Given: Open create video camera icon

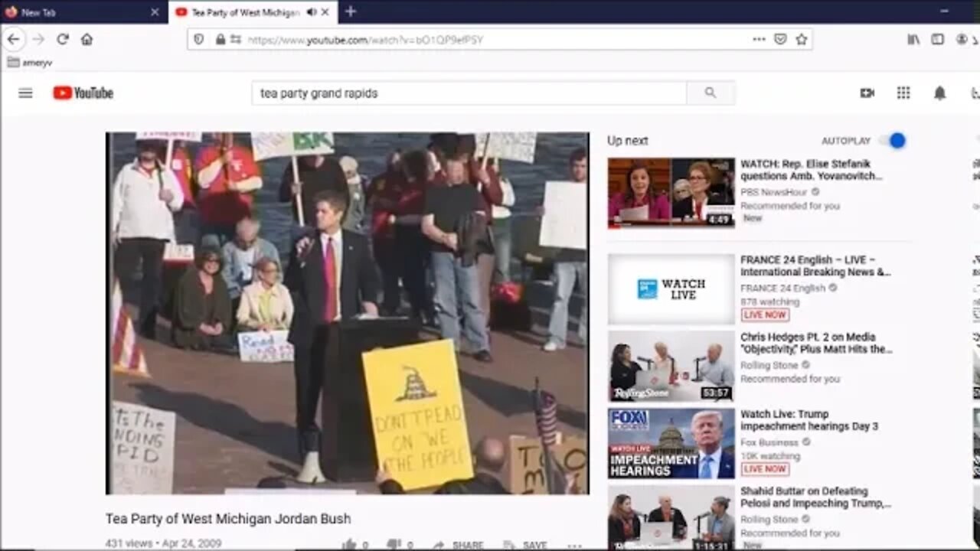Looking at the screenshot, I should click(867, 93).
